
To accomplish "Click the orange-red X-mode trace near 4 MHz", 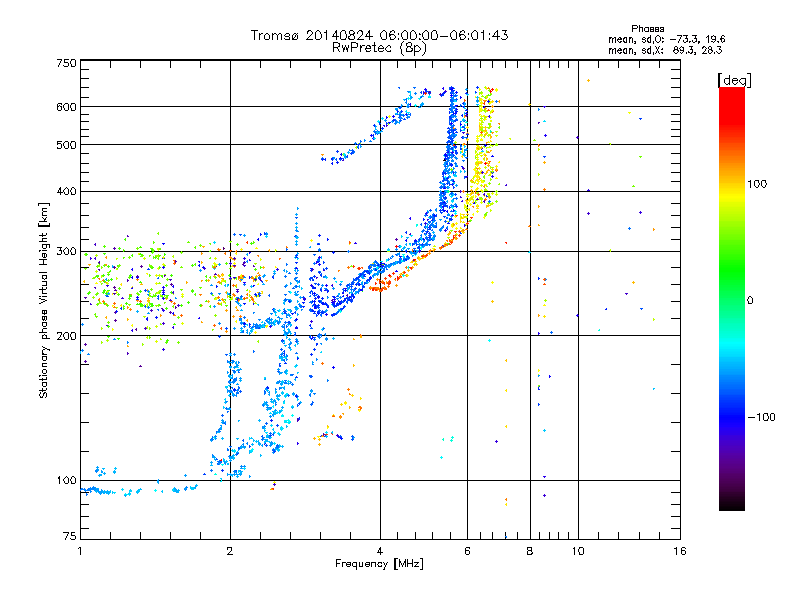I will [386, 284].
